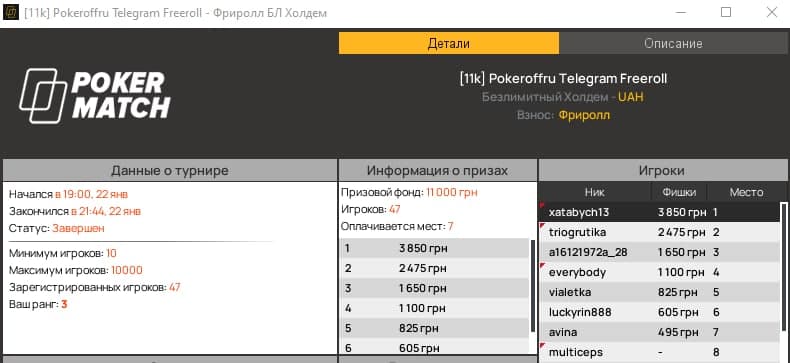Click the players list scrollbar

click(x=783, y=267)
